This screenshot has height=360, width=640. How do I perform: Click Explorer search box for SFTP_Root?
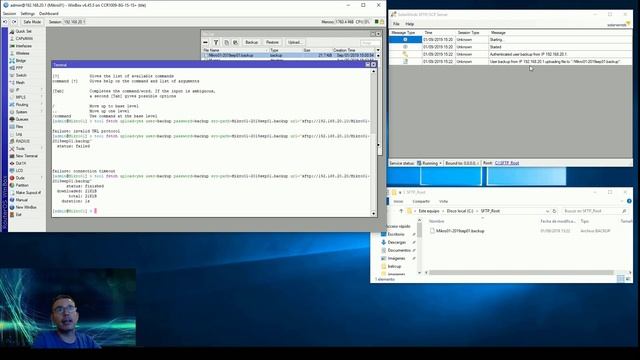[x=594, y=211]
